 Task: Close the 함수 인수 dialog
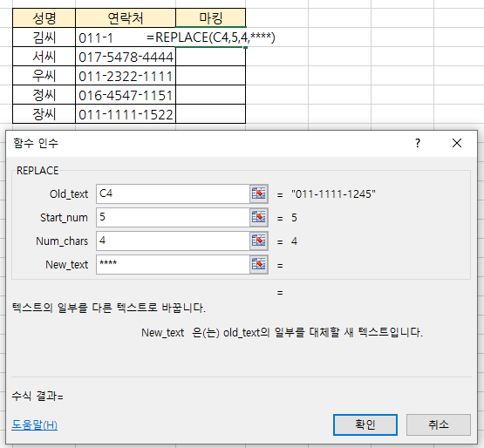(457, 143)
